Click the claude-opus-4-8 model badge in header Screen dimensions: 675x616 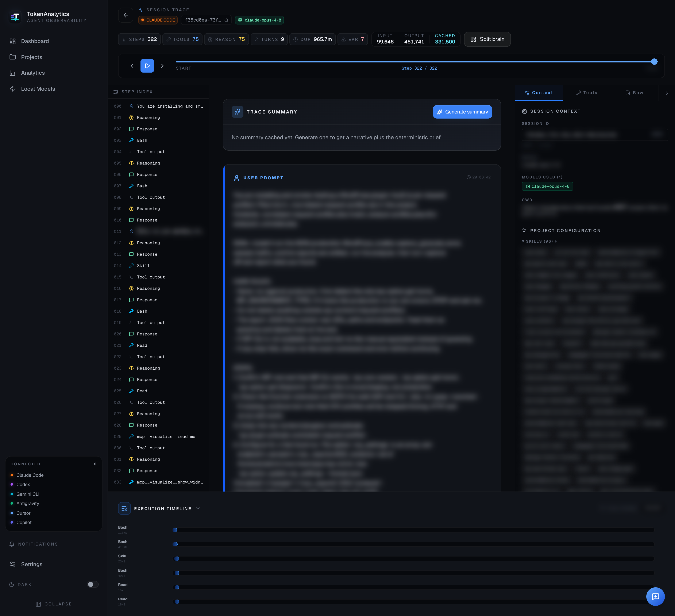point(259,20)
